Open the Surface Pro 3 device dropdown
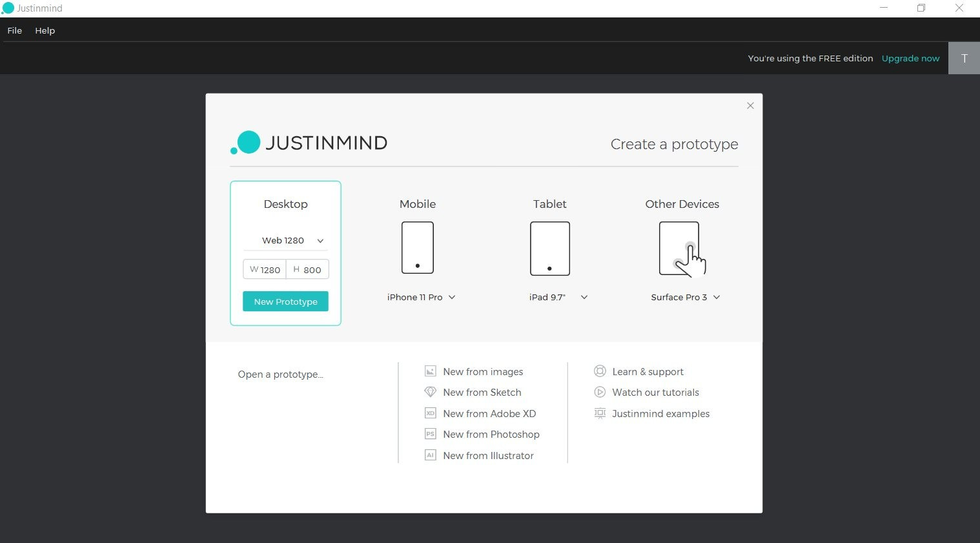 pos(717,297)
